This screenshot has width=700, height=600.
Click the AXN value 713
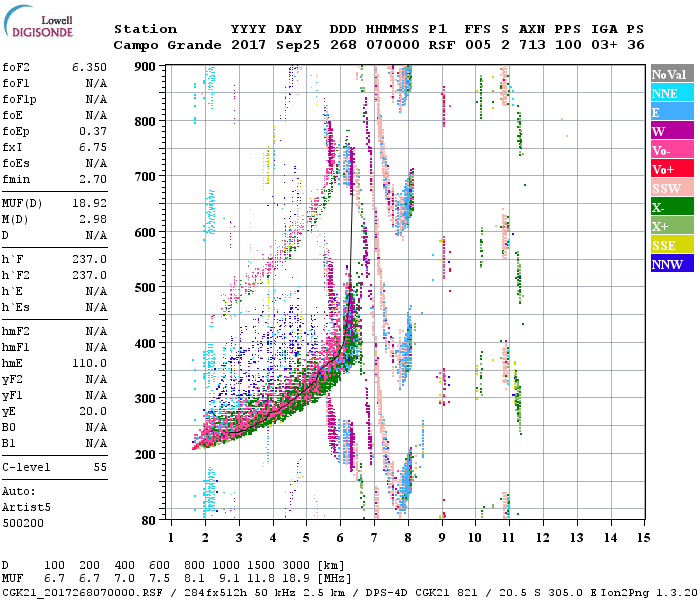pos(532,45)
